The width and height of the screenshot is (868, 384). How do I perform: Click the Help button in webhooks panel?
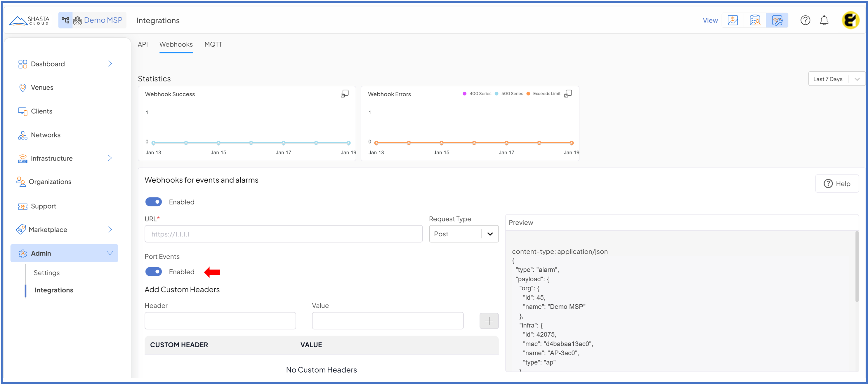coord(837,184)
